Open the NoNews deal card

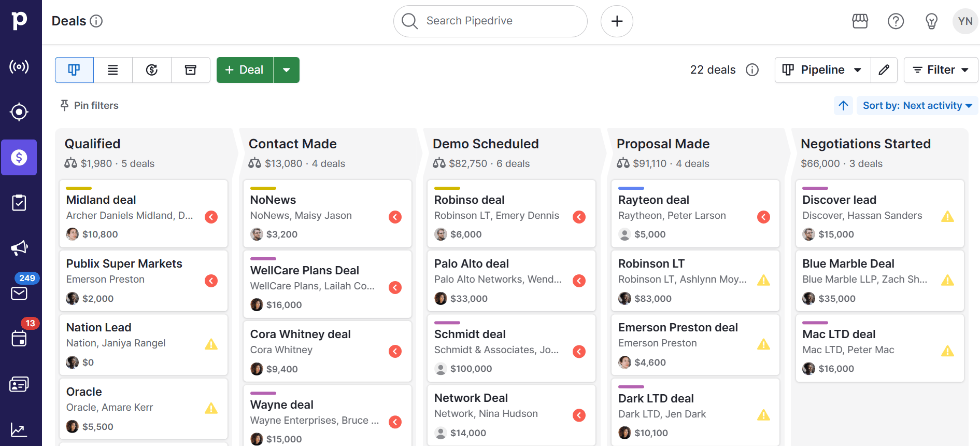(x=328, y=214)
